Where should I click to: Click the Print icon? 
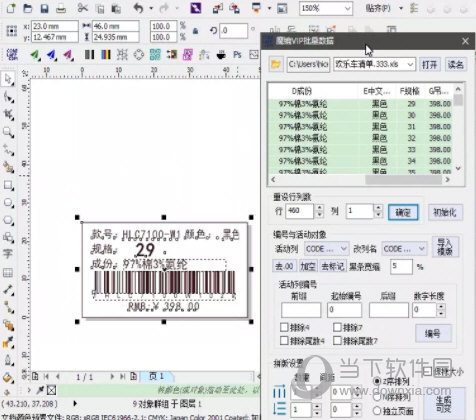pyautogui.click(x=61, y=8)
